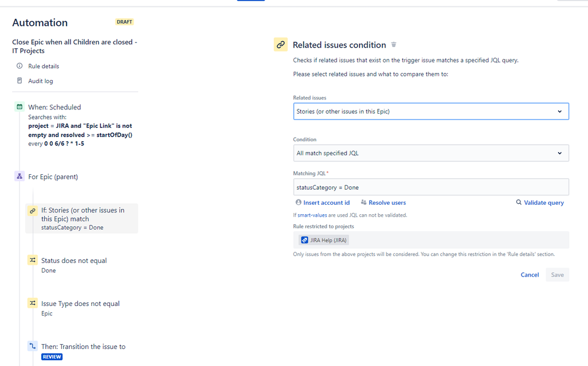Click the For Epic (parent) branch icon
Image resolution: width=588 pixels, height=366 pixels.
[19, 176]
